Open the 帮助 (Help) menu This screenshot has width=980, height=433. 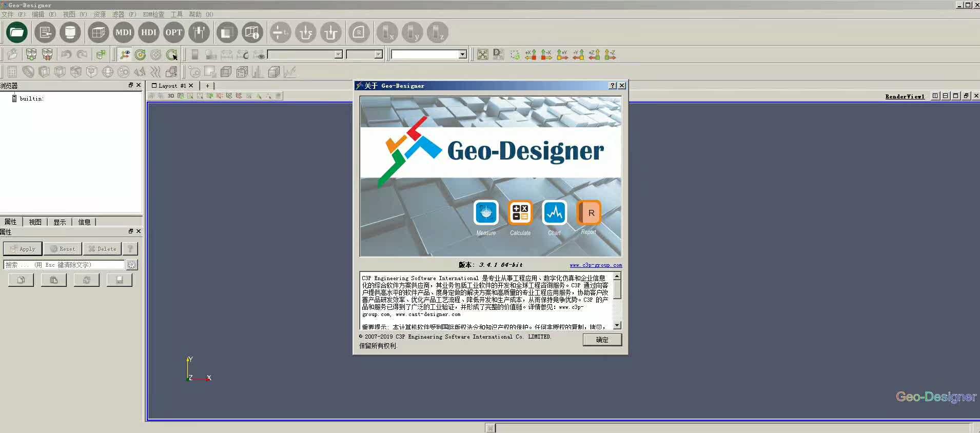point(201,14)
